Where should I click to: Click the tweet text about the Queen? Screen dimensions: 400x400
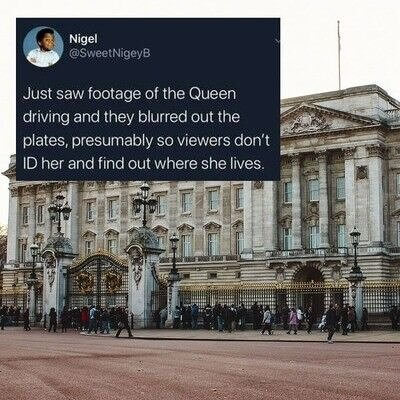click(x=146, y=129)
